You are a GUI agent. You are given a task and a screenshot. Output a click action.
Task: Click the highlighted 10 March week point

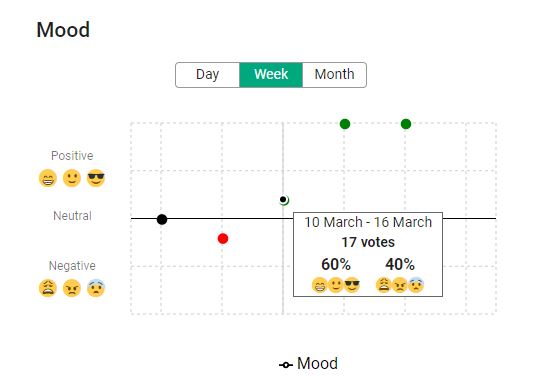(284, 200)
